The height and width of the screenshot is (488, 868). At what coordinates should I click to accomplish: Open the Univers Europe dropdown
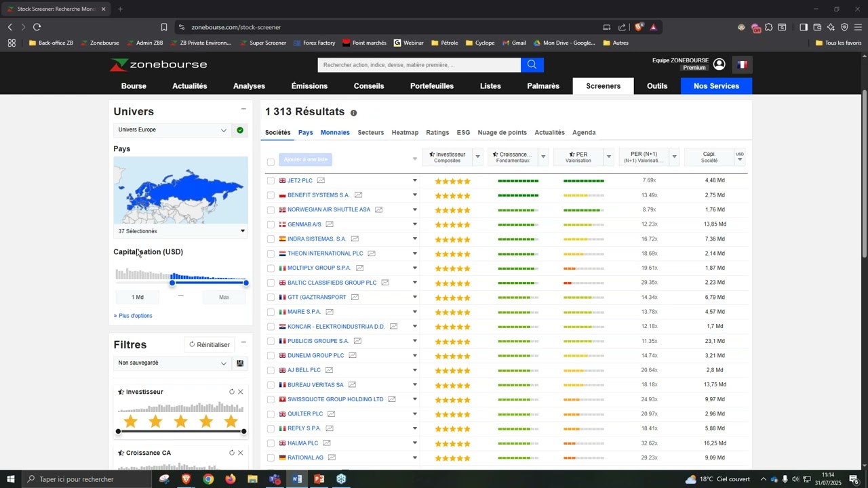pos(172,130)
